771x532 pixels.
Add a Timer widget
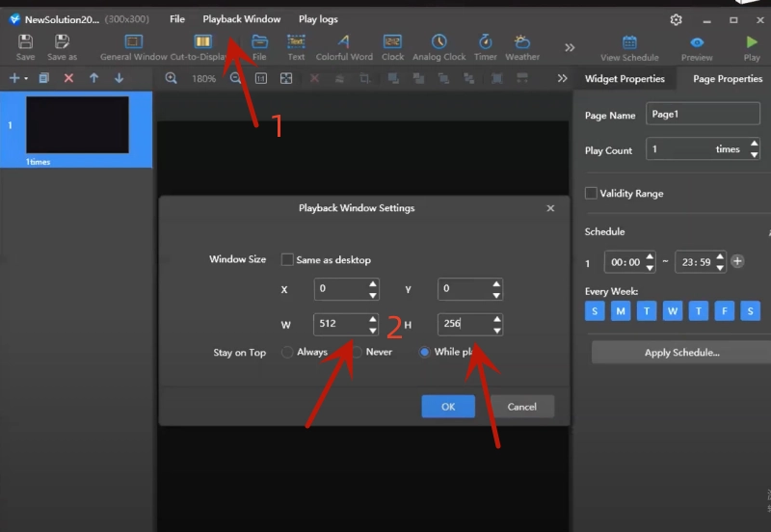[x=486, y=41]
